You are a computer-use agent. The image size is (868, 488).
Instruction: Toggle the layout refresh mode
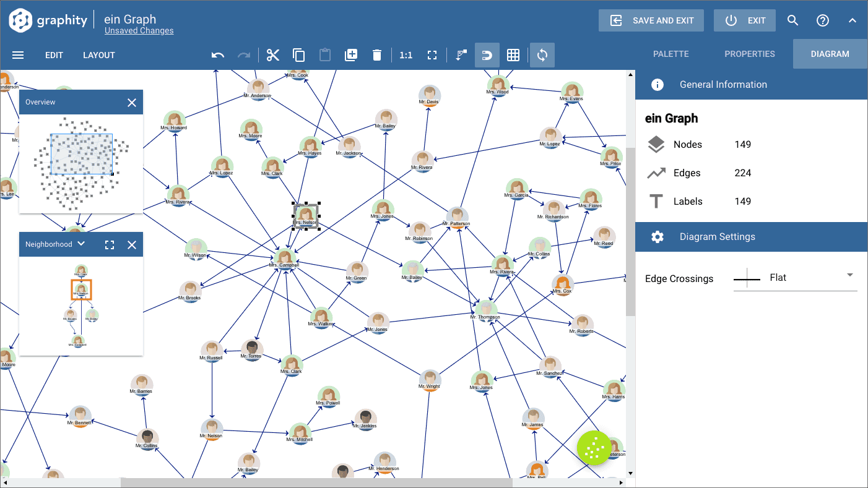click(x=542, y=54)
